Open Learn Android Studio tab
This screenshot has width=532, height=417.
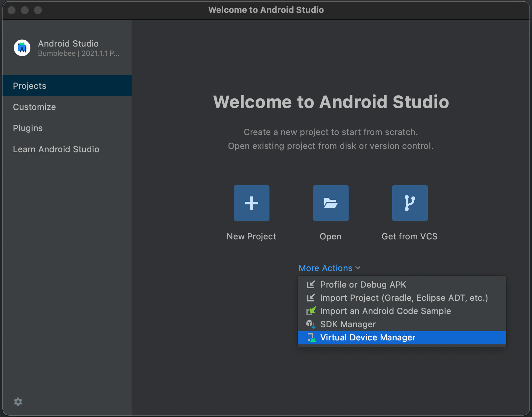point(67,149)
